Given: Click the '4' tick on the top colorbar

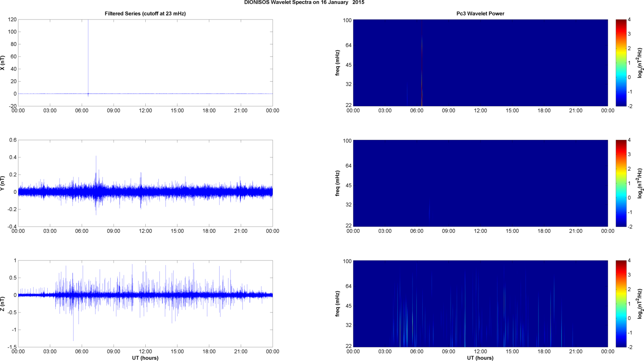Looking at the screenshot, I should 629,20.
